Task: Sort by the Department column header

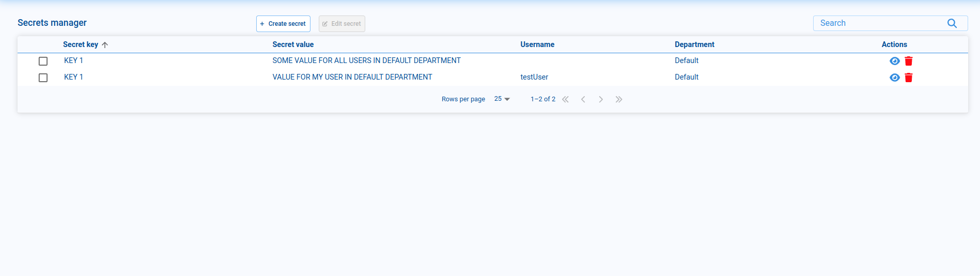Action: 694,44
